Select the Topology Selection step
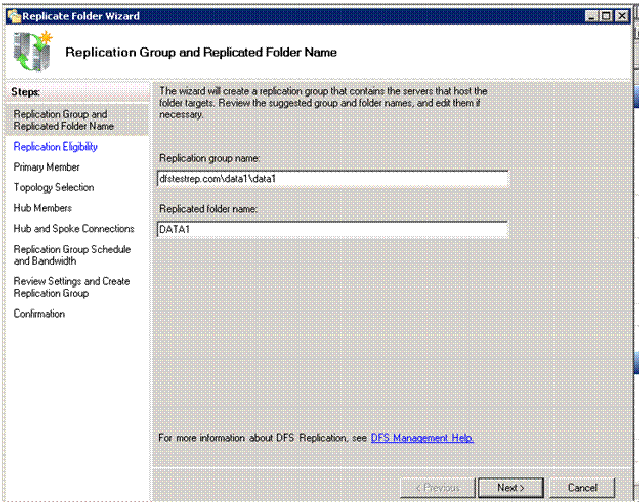This screenshot has height=502, width=639. [54, 187]
